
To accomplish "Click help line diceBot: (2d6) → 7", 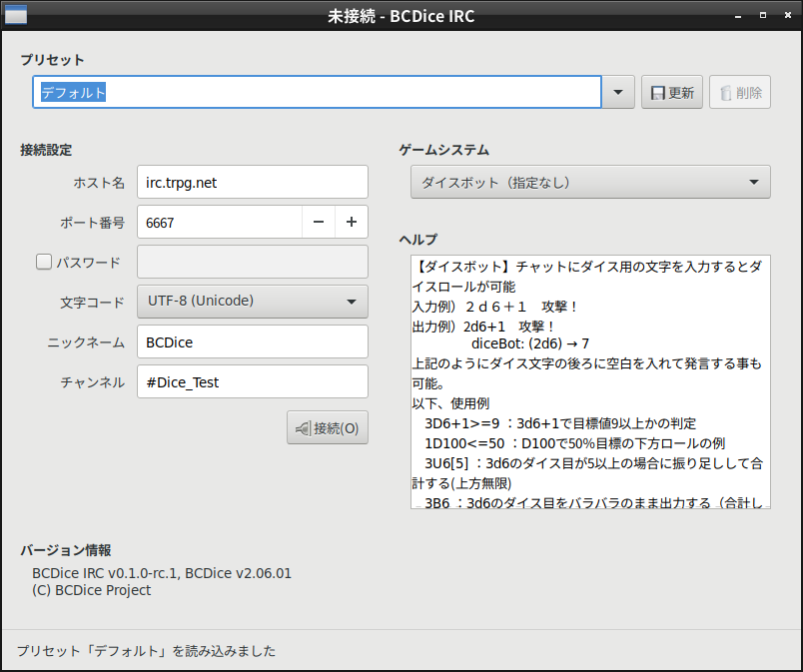I will click(x=530, y=343).
